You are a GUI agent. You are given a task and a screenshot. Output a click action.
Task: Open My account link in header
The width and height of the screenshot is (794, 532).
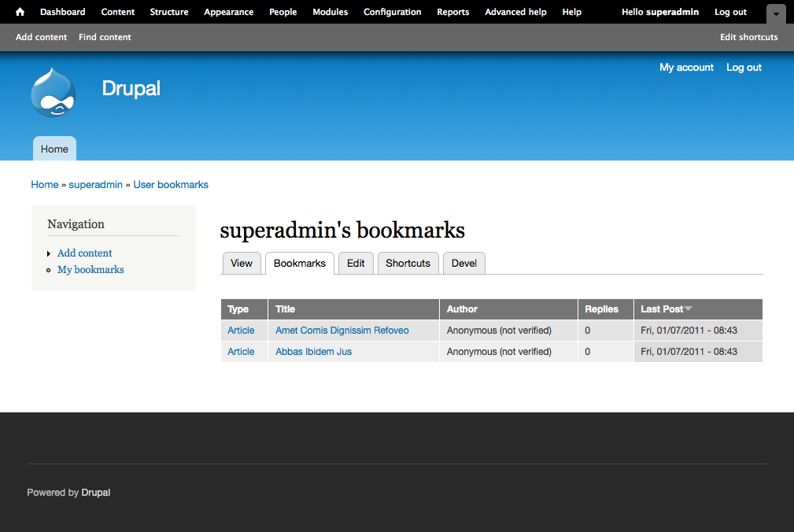(686, 68)
